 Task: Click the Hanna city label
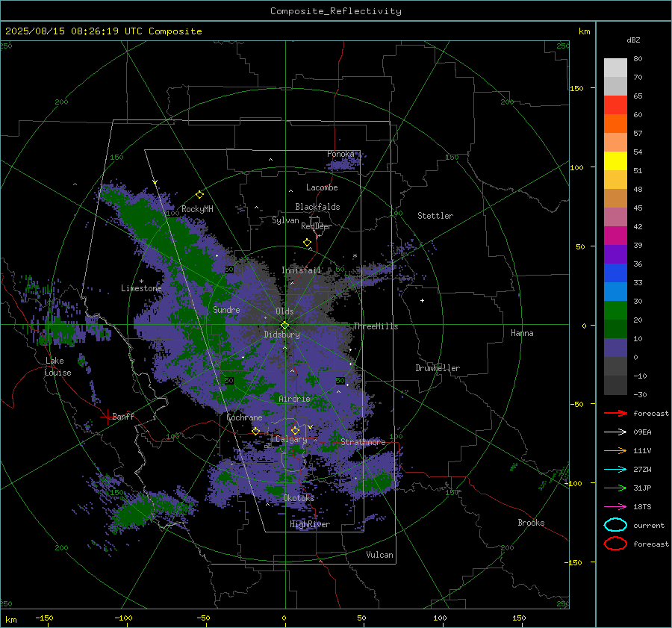[522, 333]
